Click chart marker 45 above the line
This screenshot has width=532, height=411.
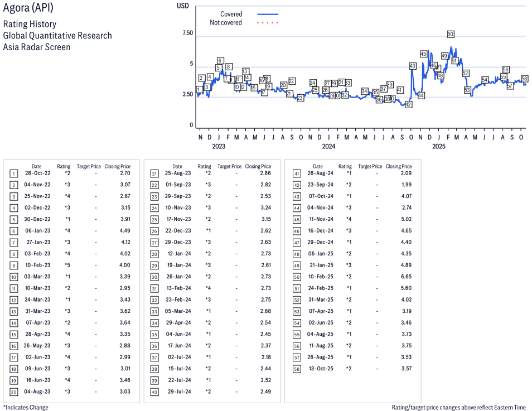[x=423, y=54]
